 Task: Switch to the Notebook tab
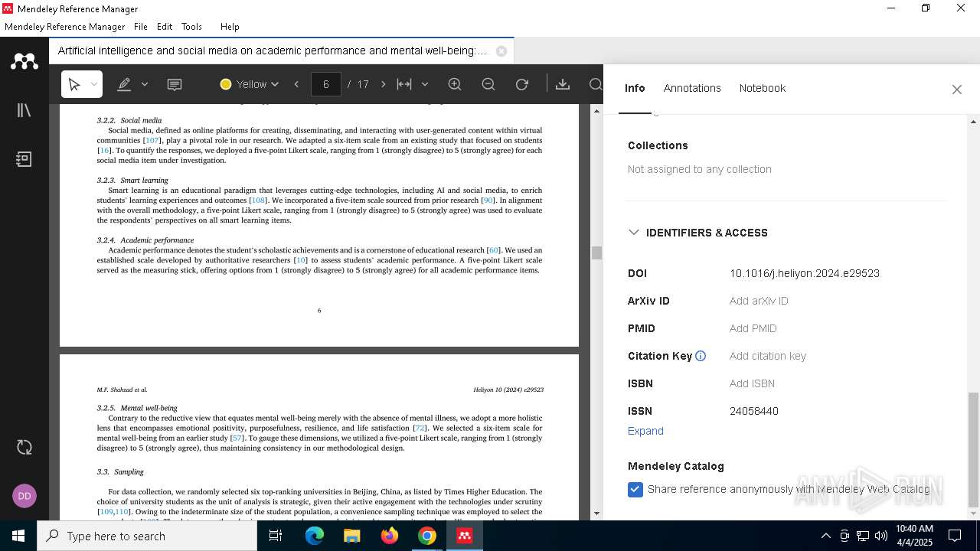[763, 88]
